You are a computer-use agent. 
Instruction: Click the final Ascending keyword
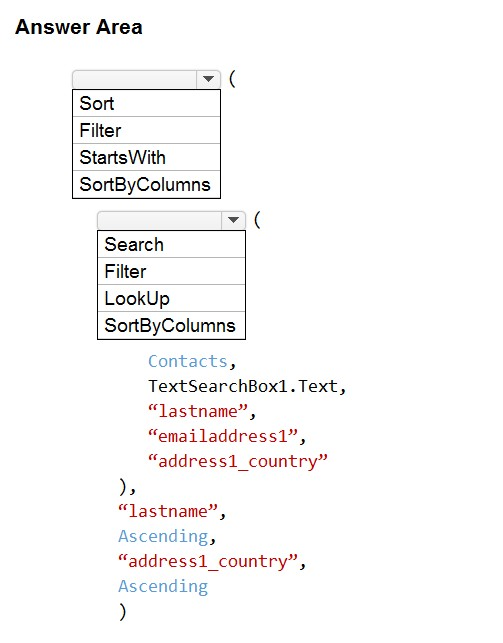tap(163, 586)
